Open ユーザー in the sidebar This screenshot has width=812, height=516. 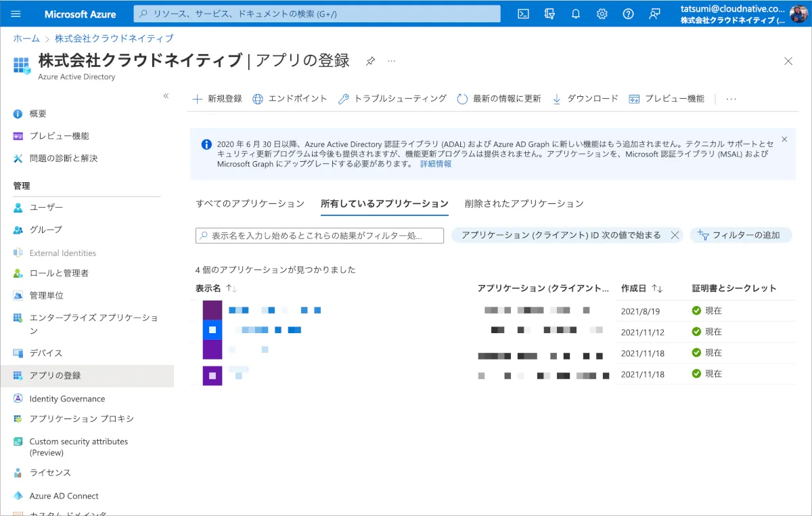coord(46,207)
